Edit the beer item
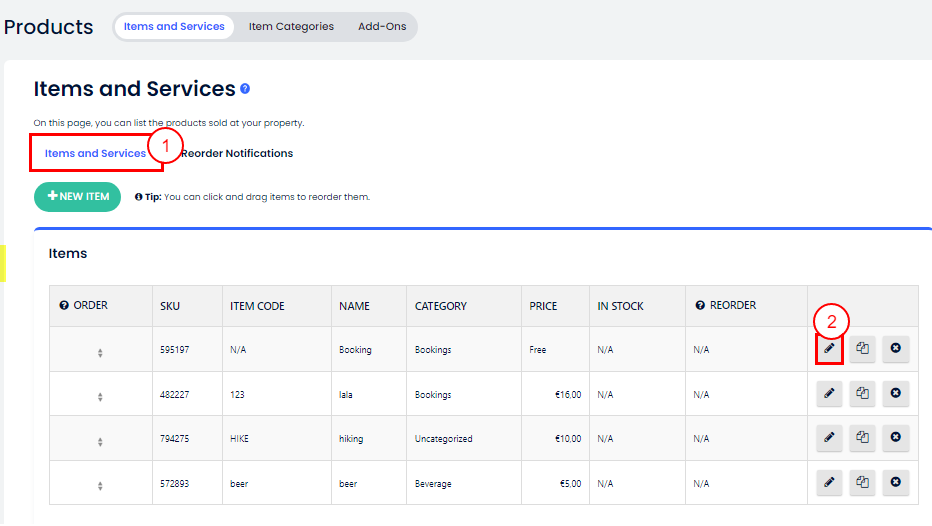 [x=829, y=483]
